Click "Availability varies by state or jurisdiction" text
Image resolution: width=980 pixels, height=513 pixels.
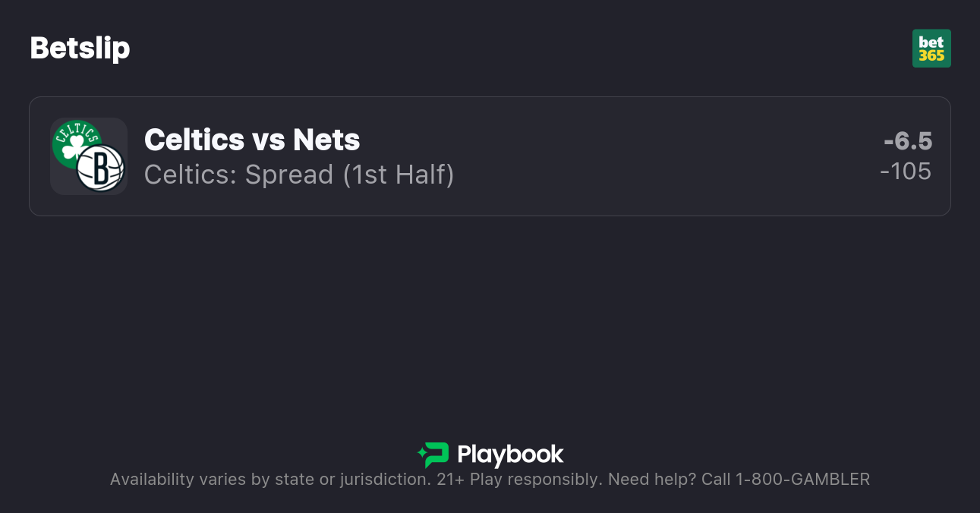point(270,480)
